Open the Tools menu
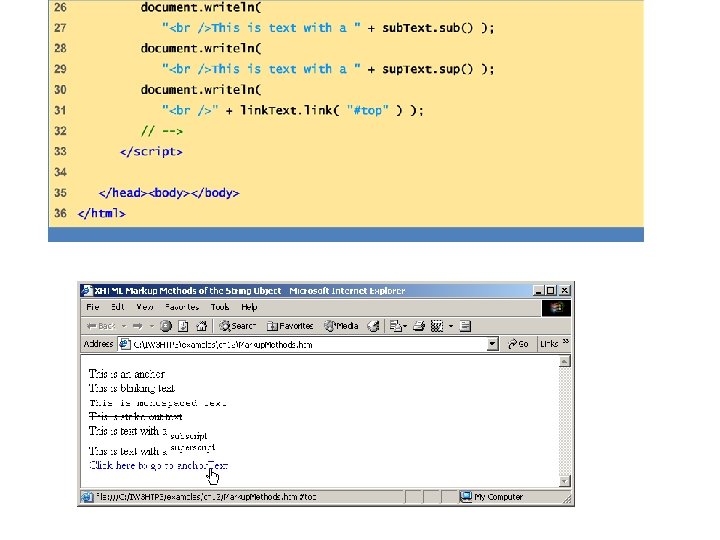Viewport: 720px width, 540px height. click(x=219, y=307)
